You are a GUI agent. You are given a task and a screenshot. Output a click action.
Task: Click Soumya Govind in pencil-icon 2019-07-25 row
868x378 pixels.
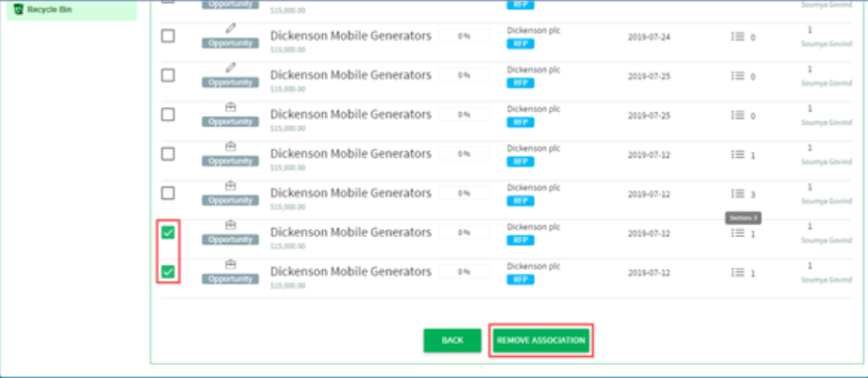pos(826,83)
